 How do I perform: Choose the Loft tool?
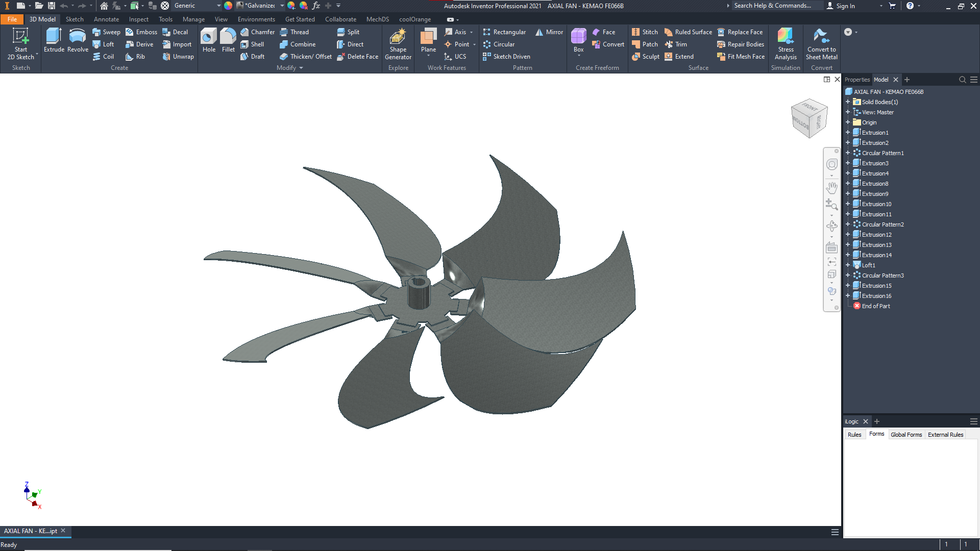(x=103, y=44)
